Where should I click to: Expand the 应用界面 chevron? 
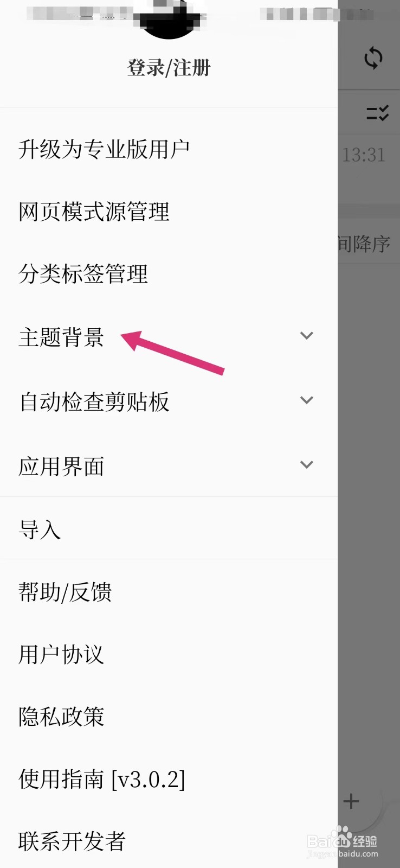tap(307, 465)
